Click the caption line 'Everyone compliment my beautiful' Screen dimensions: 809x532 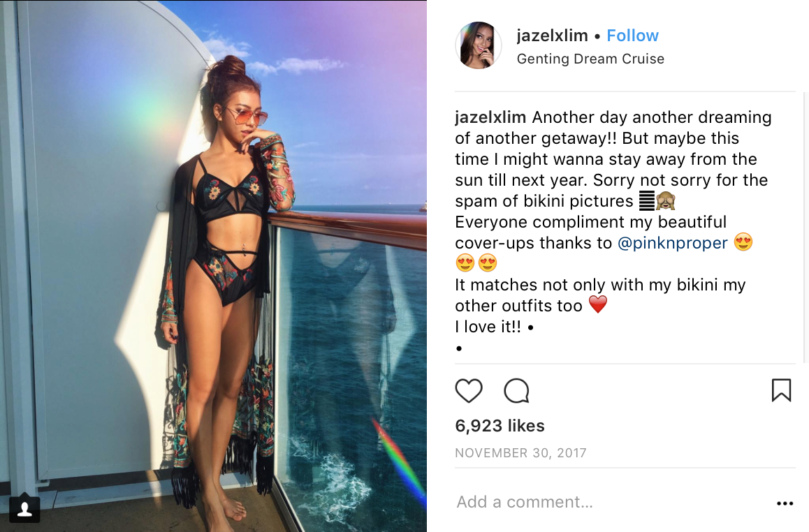590,222
